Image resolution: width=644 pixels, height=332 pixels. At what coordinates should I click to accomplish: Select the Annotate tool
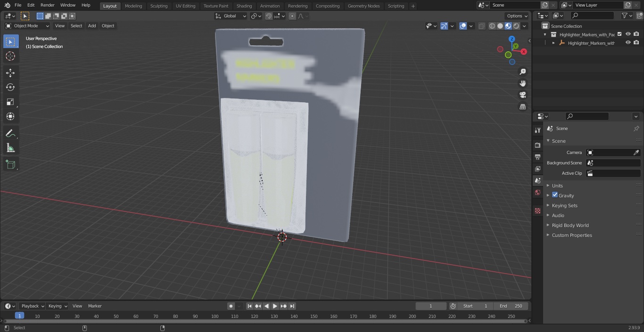point(10,134)
